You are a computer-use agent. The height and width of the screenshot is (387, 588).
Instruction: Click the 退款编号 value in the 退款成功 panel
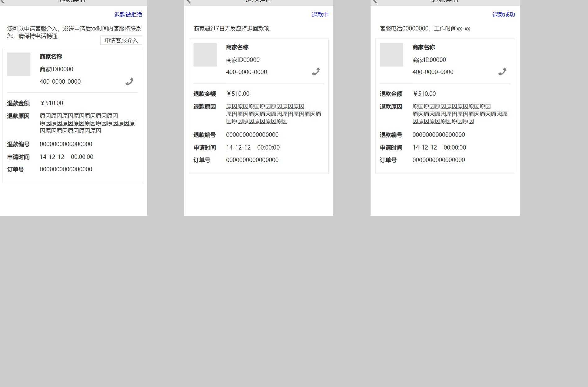[439, 135]
